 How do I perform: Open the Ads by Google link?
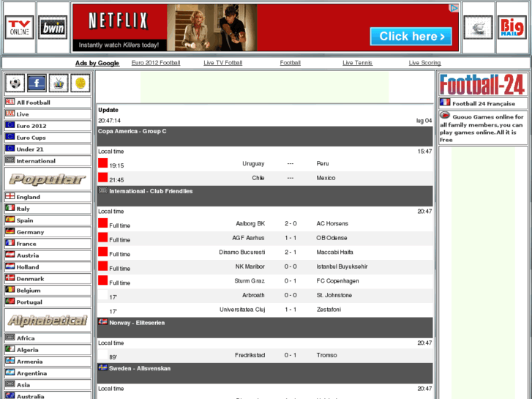point(97,63)
